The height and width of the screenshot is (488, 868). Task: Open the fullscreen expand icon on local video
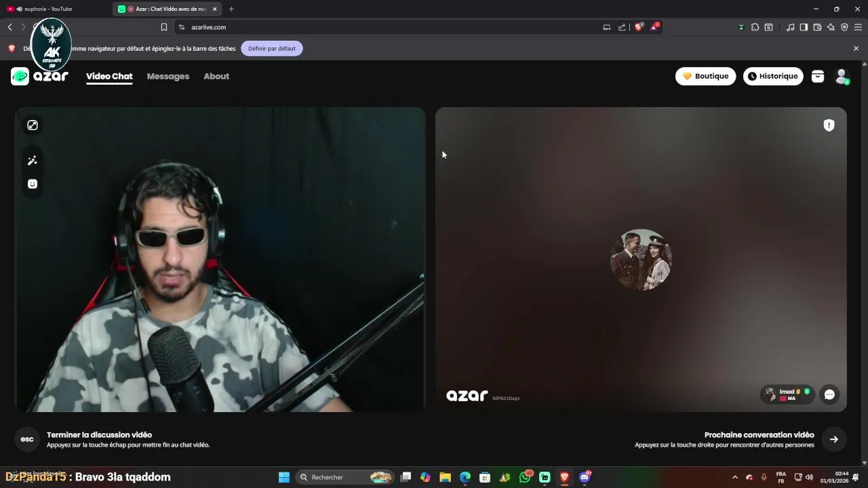tap(33, 125)
